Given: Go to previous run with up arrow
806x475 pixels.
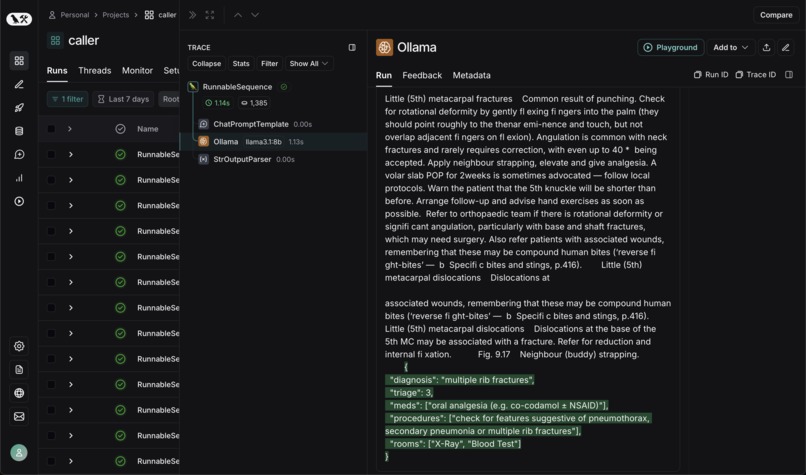Looking at the screenshot, I should [237, 15].
